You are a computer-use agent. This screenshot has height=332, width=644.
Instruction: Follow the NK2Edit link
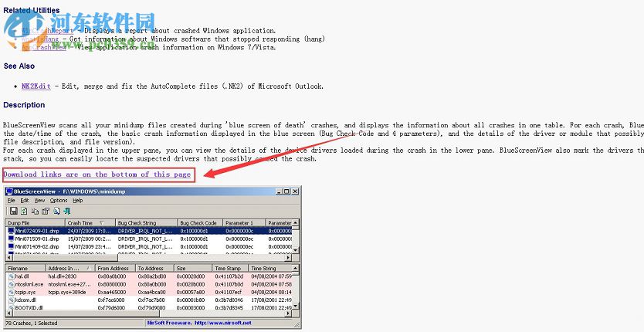click(36, 86)
